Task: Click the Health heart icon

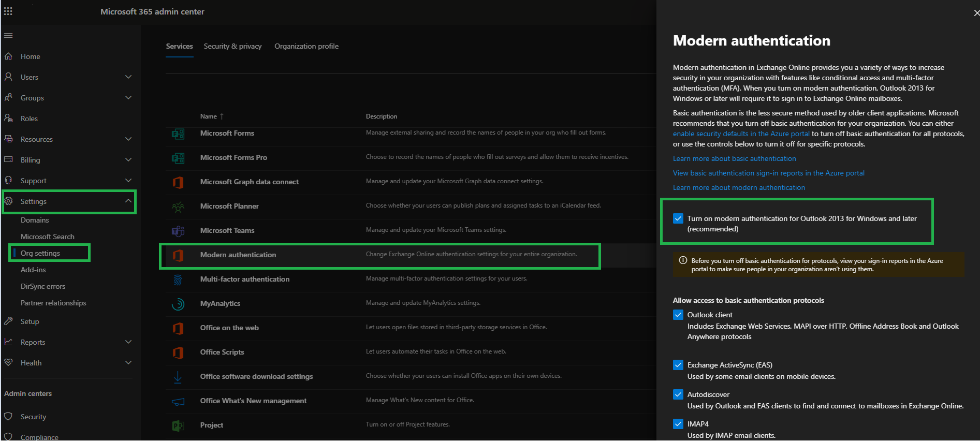Action: (8, 362)
